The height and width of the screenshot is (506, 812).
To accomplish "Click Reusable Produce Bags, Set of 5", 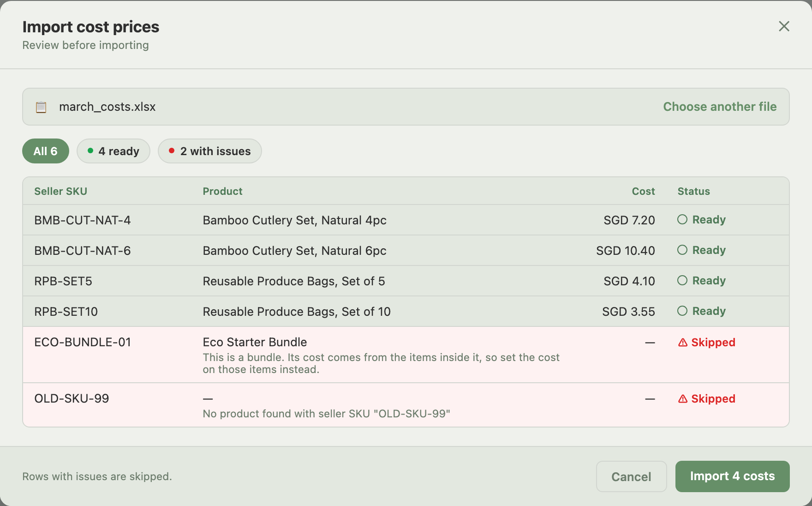I will point(293,281).
